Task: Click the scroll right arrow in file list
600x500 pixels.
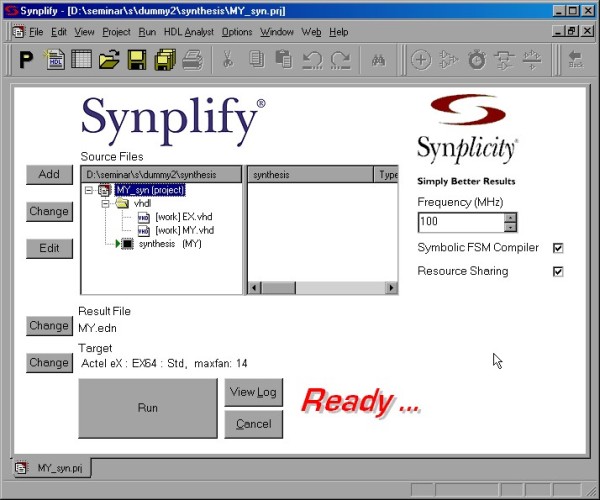Action: [391, 288]
